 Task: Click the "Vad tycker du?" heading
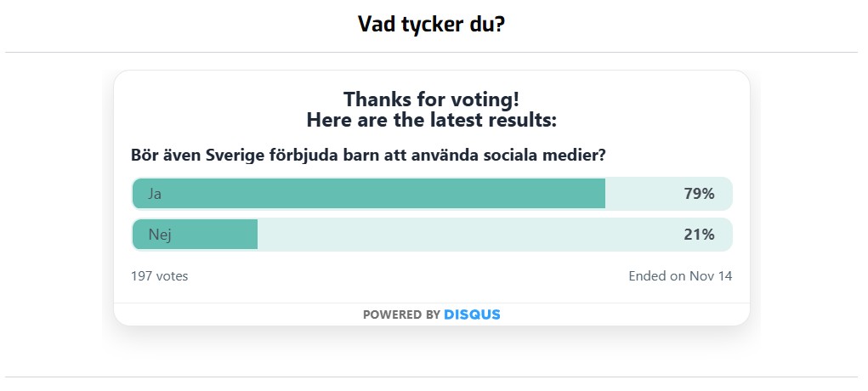pyautogui.click(x=432, y=24)
